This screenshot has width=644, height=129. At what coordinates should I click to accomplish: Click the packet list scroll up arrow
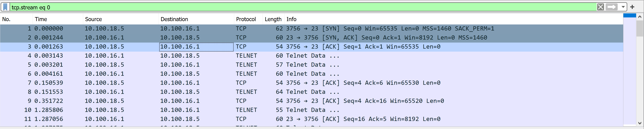(x=640, y=17)
